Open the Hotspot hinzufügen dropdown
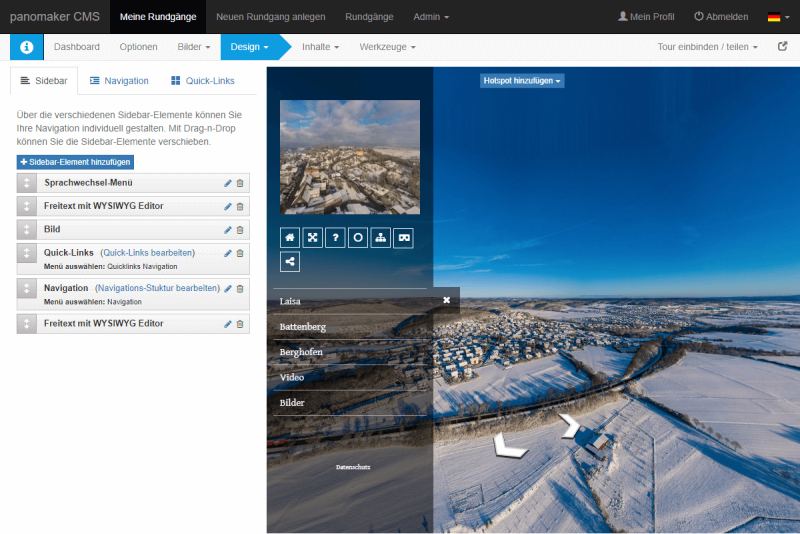The height and width of the screenshot is (534, 800). coord(522,80)
